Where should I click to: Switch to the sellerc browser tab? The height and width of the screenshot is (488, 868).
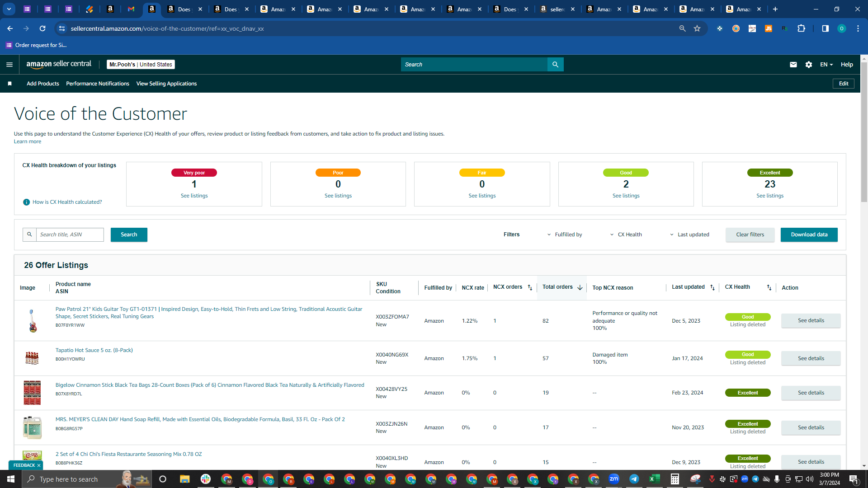click(x=557, y=9)
